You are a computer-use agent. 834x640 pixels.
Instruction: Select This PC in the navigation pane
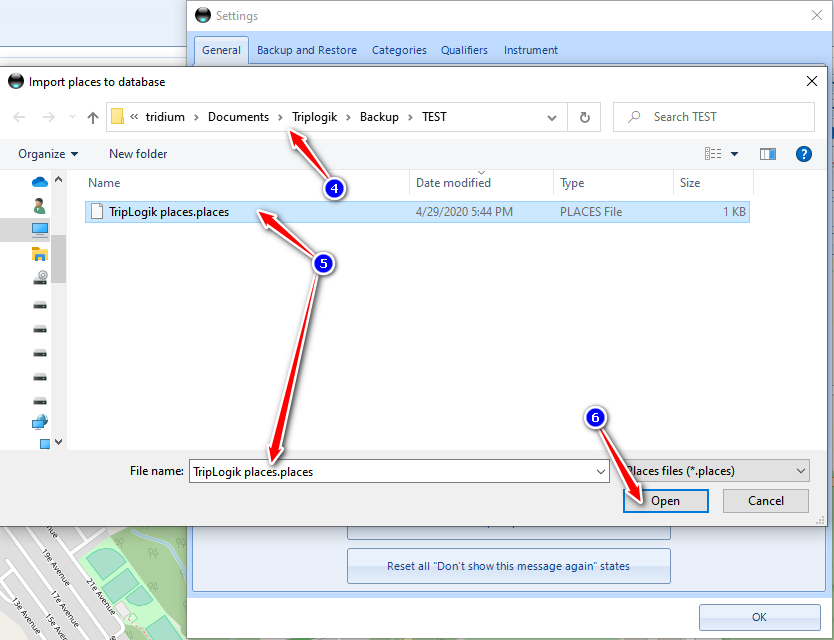pyautogui.click(x=39, y=230)
